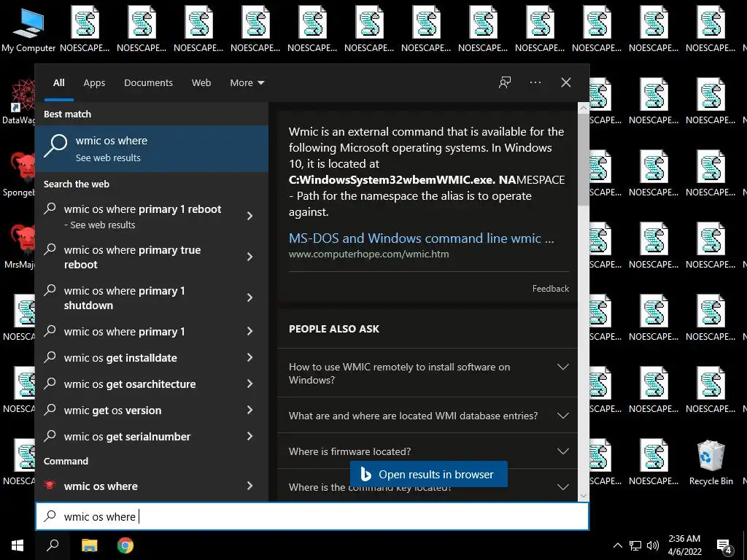The image size is (747, 560).
Task: Expand arrow for 'primary 1 shutdown' suggestion
Action: [x=249, y=297]
